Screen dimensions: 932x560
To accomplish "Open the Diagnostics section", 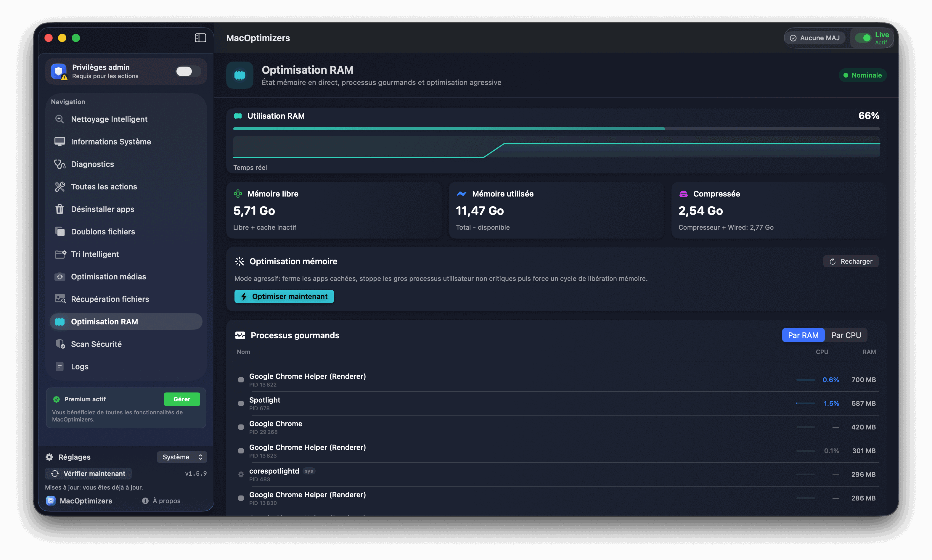I will click(x=92, y=164).
